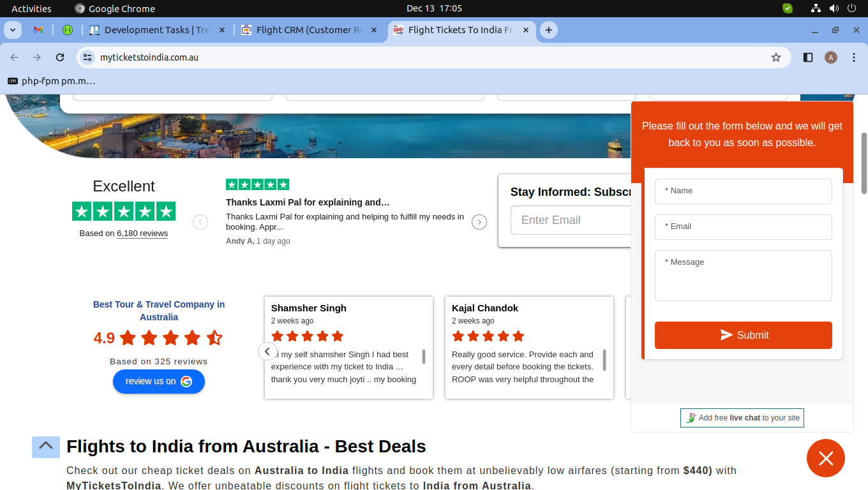The width and height of the screenshot is (868, 490).
Task: Click Based on 325 reviews text
Action: click(x=159, y=361)
